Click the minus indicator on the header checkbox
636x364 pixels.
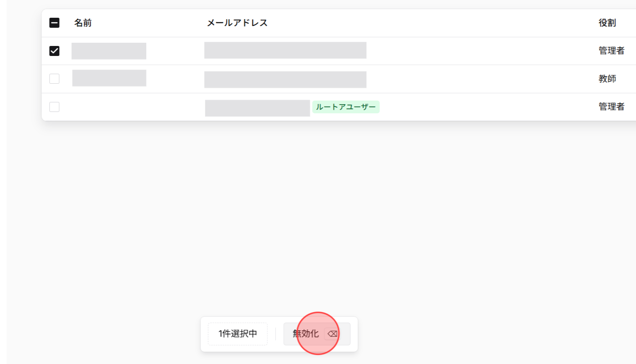(x=54, y=23)
